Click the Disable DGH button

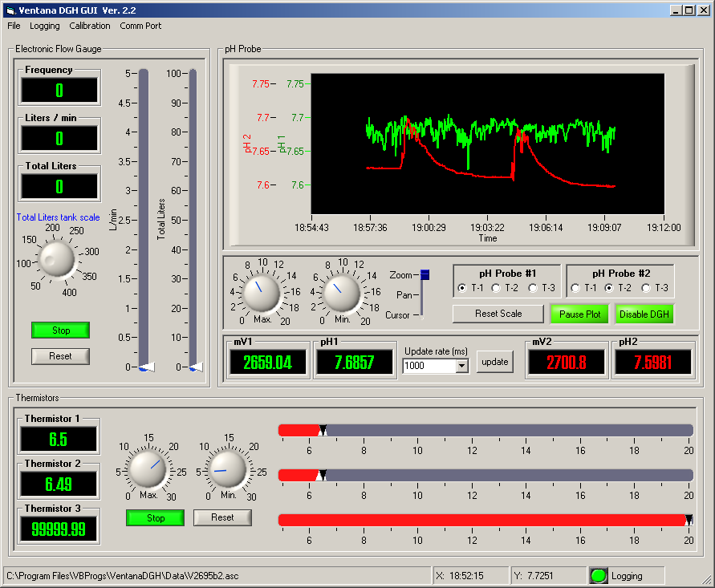(644, 314)
